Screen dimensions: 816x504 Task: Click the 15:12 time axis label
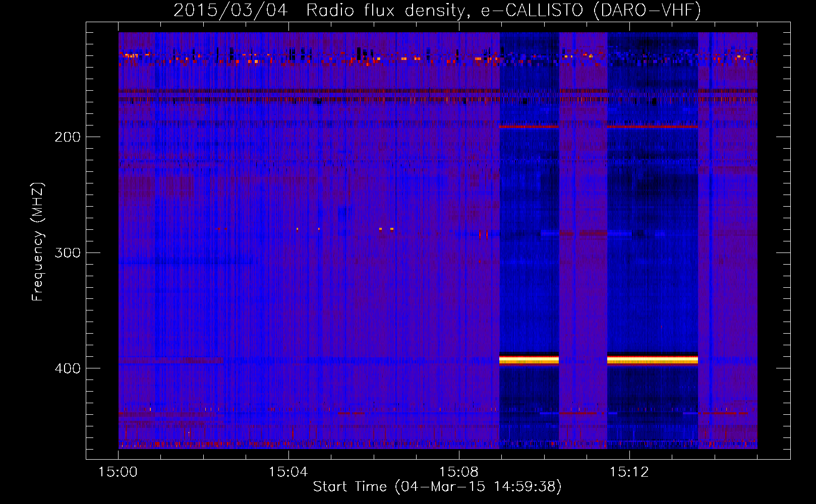pyautogui.click(x=629, y=472)
